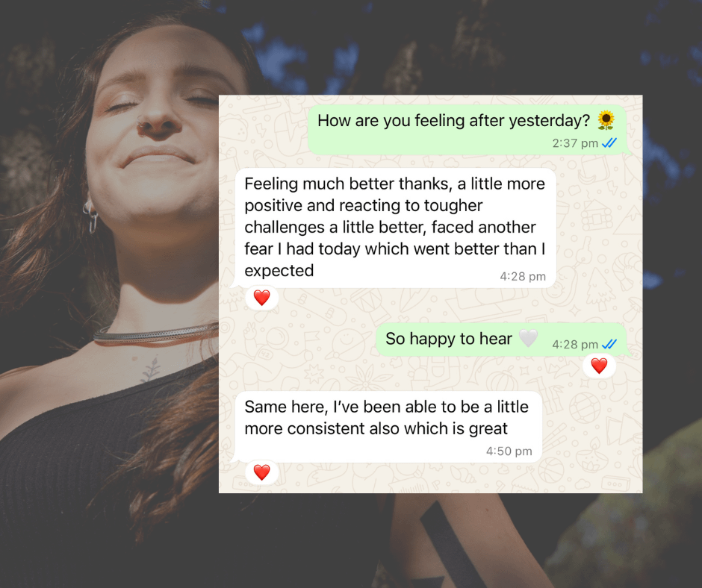This screenshot has height=588, width=702.
Task: Select the 'How are you feeling after yesterday?' bubble
Action: (x=468, y=130)
